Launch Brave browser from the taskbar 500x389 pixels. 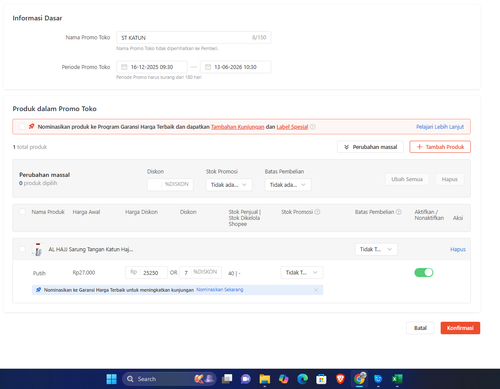pyautogui.click(x=340, y=379)
